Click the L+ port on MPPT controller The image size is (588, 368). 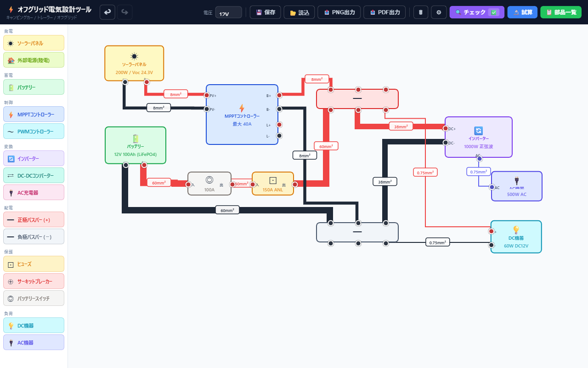click(279, 125)
